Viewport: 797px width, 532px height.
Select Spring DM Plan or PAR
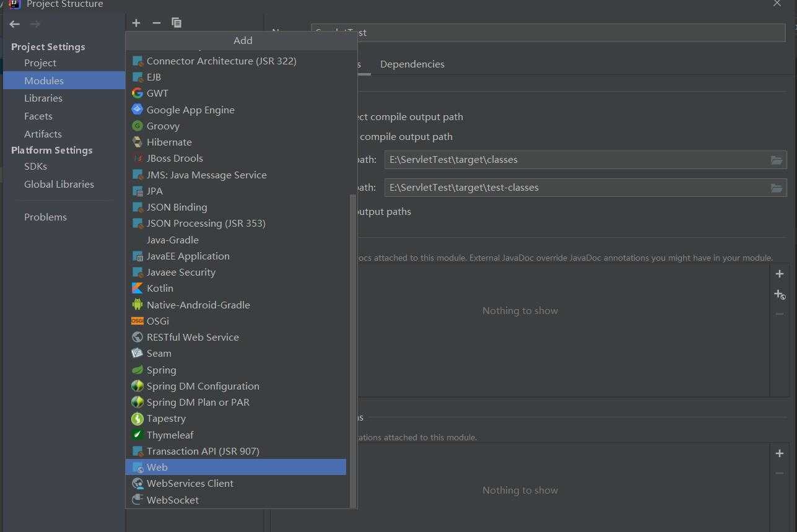tap(236, 402)
